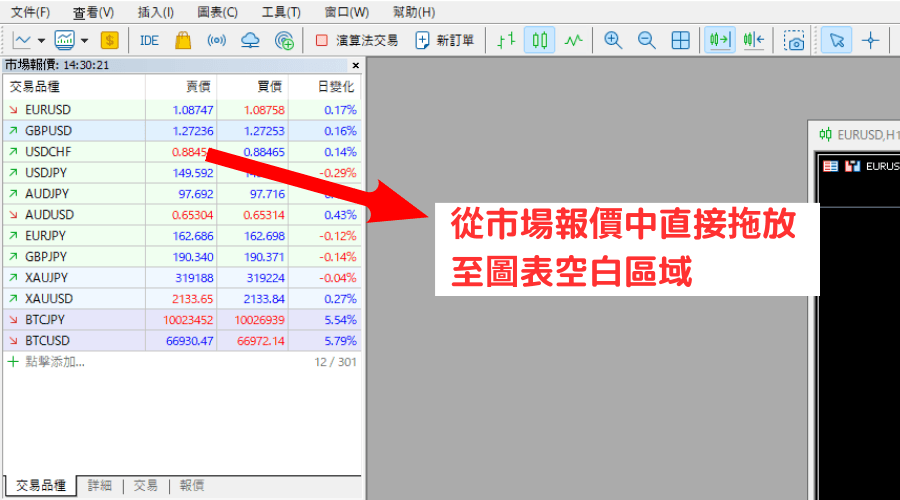900x500 pixels.
Task: Click the 新訂單 new order button
Action: click(445, 41)
